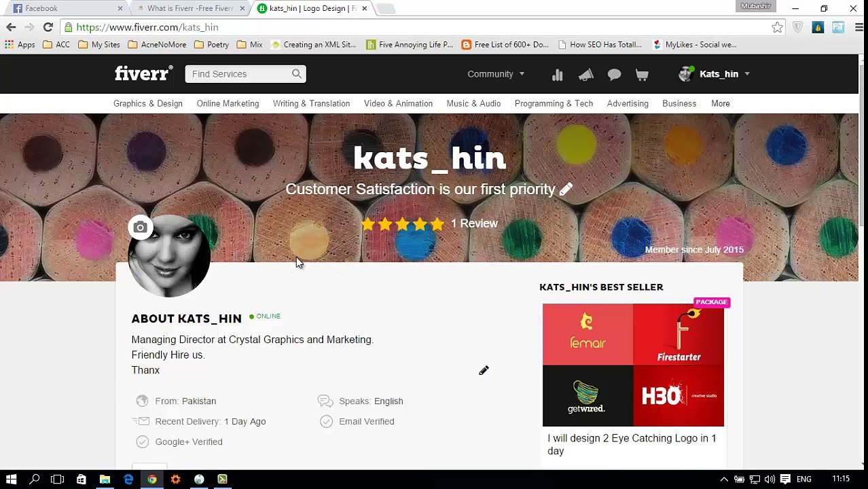Open the volume control in system tray
Screen dimensions: 868x489
coord(770,479)
